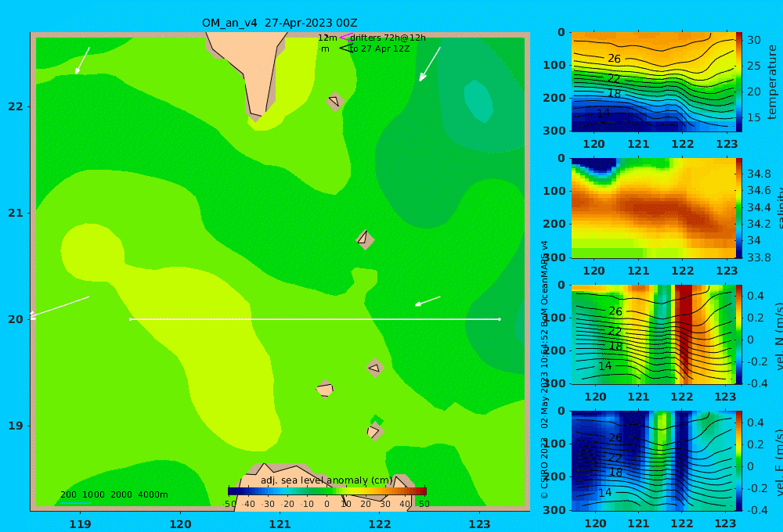The width and height of the screenshot is (783, 532).
Task: Click latitude tick label 21 on main map
Action: 16,213
